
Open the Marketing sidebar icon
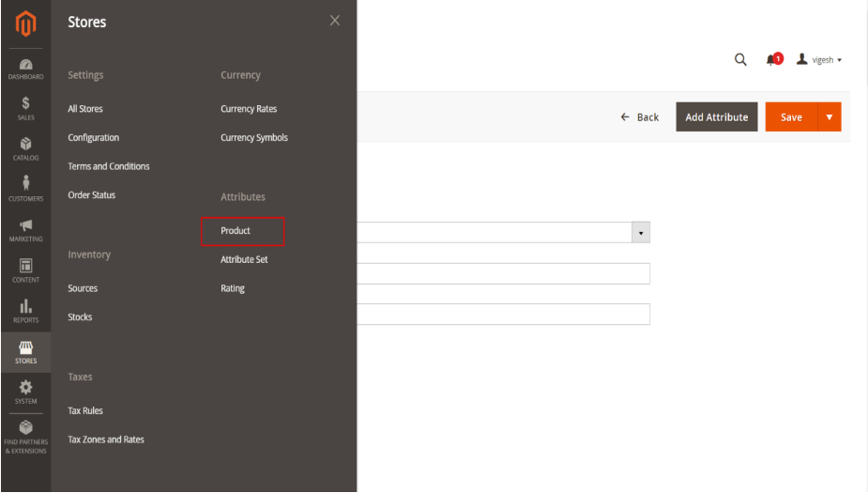[25, 229]
